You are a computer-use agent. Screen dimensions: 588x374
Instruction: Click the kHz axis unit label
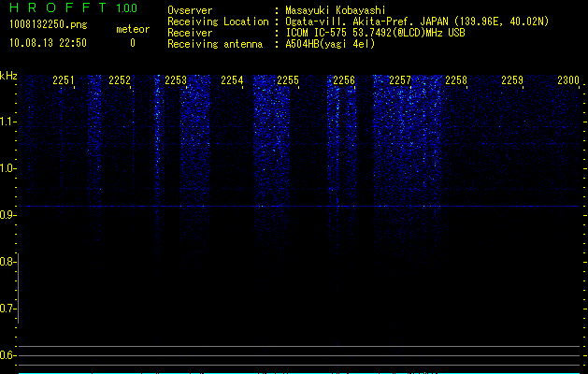pos(8,76)
